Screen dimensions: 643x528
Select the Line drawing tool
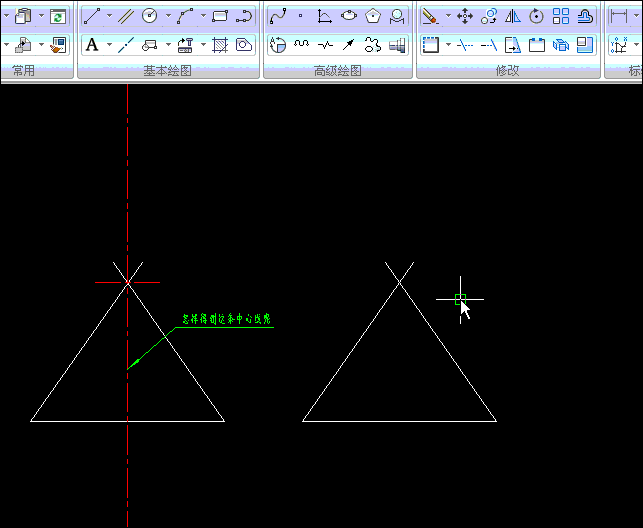click(92, 16)
